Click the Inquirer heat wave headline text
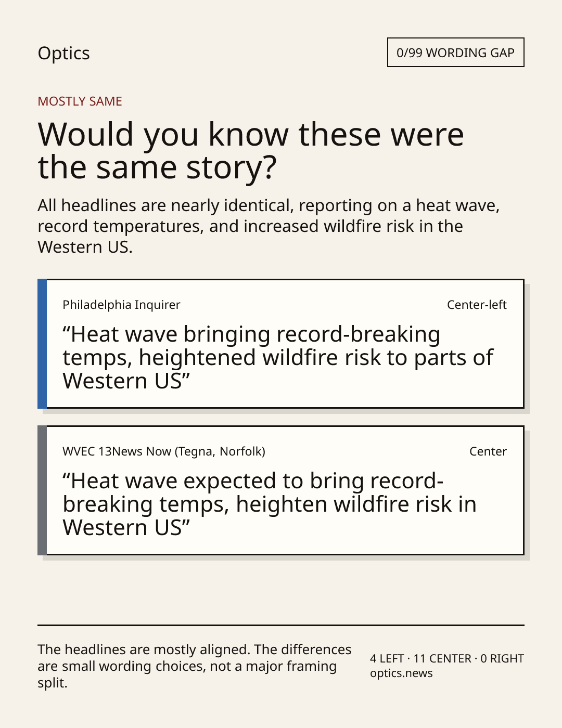 tap(277, 358)
